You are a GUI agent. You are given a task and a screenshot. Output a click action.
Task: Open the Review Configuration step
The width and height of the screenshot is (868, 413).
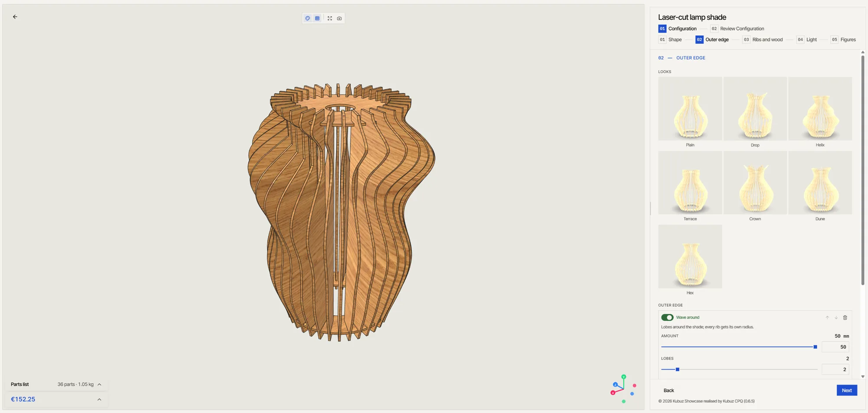[x=737, y=29]
